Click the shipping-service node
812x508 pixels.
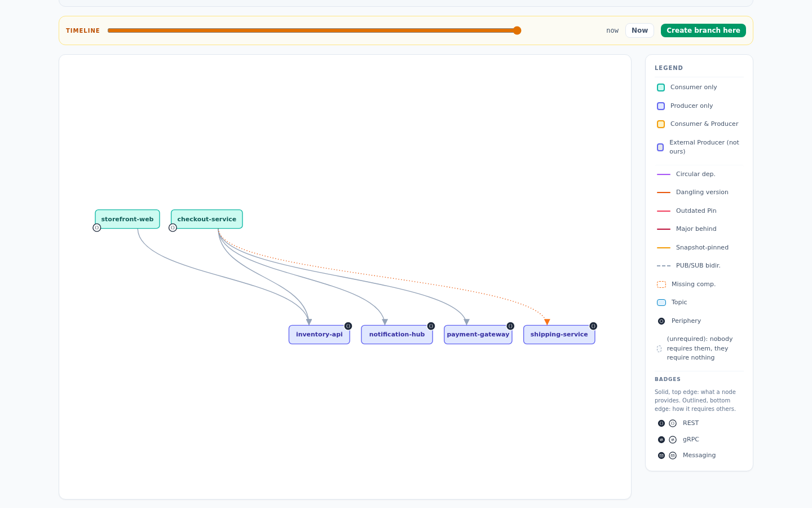click(x=559, y=335)
